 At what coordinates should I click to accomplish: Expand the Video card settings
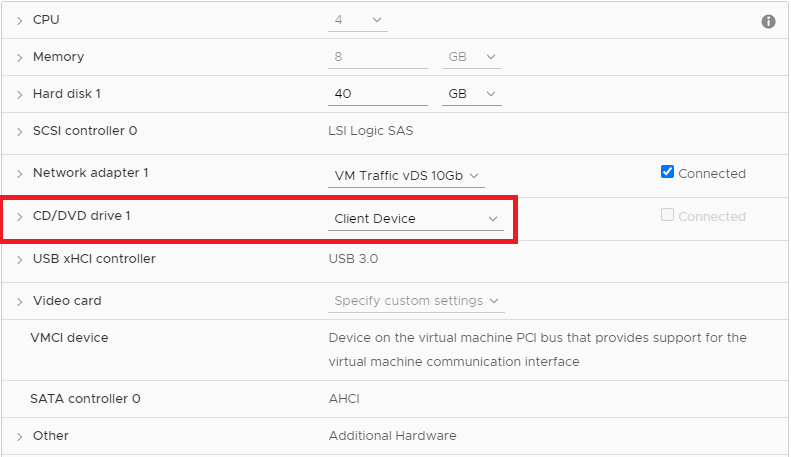click(x=19, y=301)
